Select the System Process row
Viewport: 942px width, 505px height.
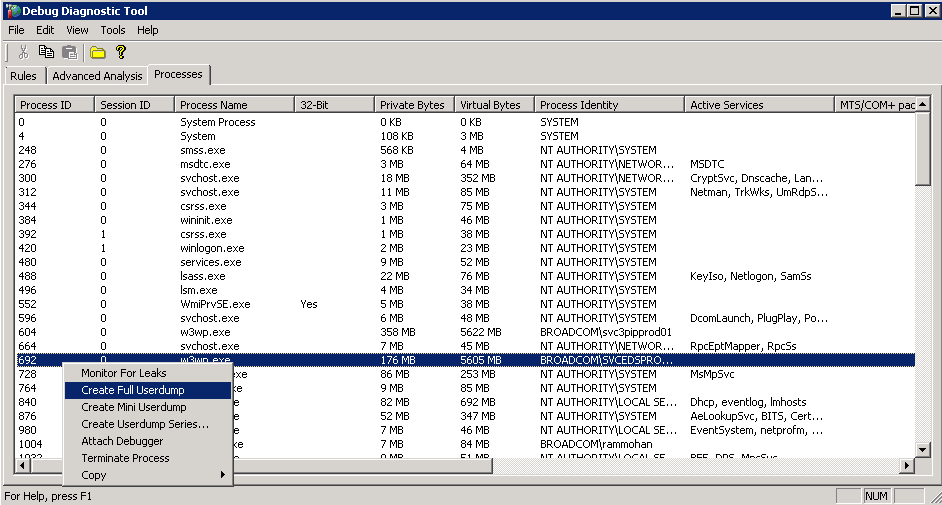(465, 122)
